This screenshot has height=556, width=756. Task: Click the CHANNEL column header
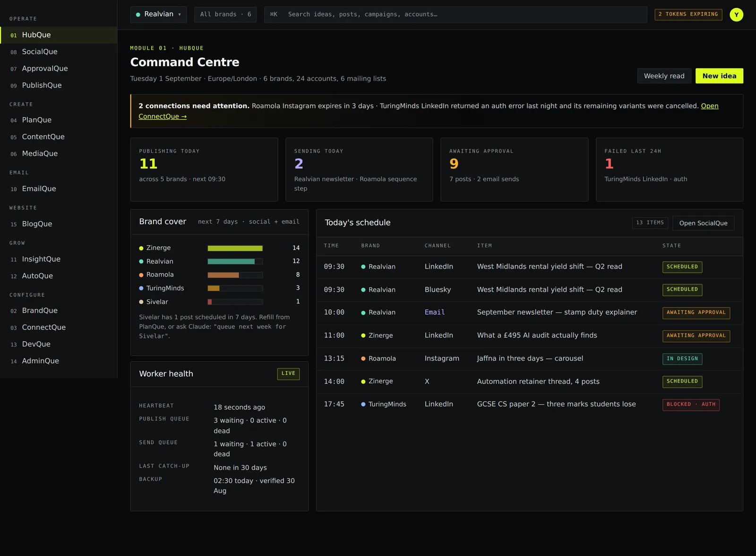438,246
